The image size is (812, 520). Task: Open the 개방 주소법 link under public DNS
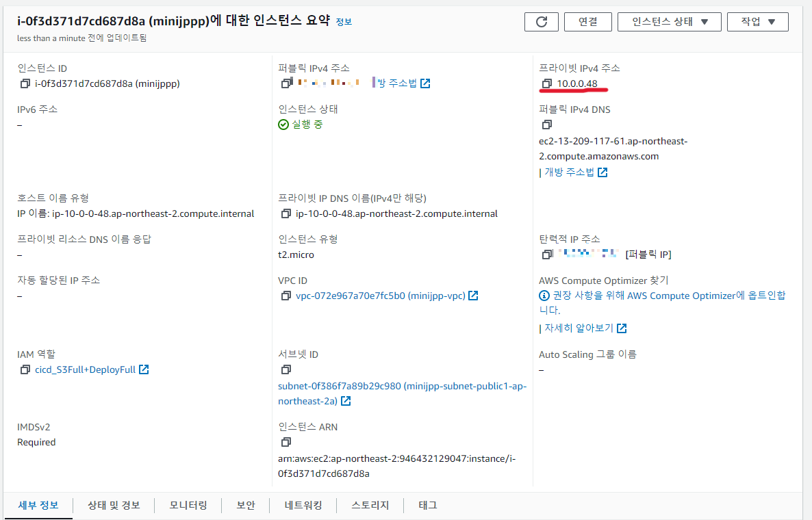click(x=576, y=172)
